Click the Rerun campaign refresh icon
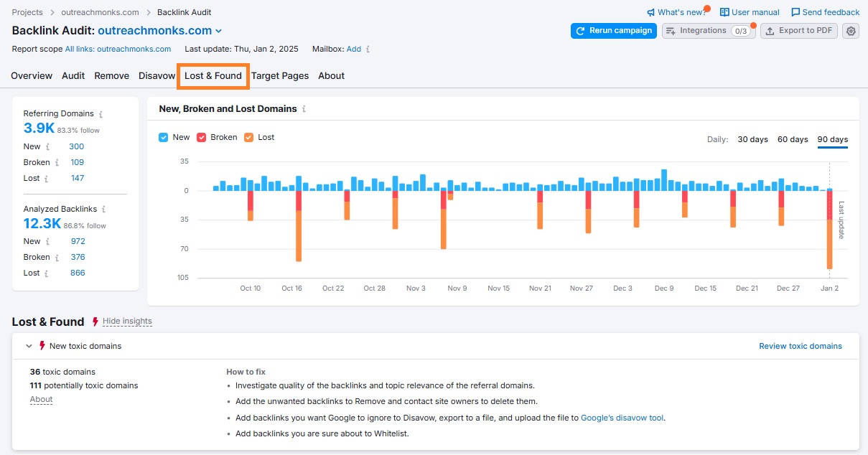The image size is (868, 455). pos(581,31)
